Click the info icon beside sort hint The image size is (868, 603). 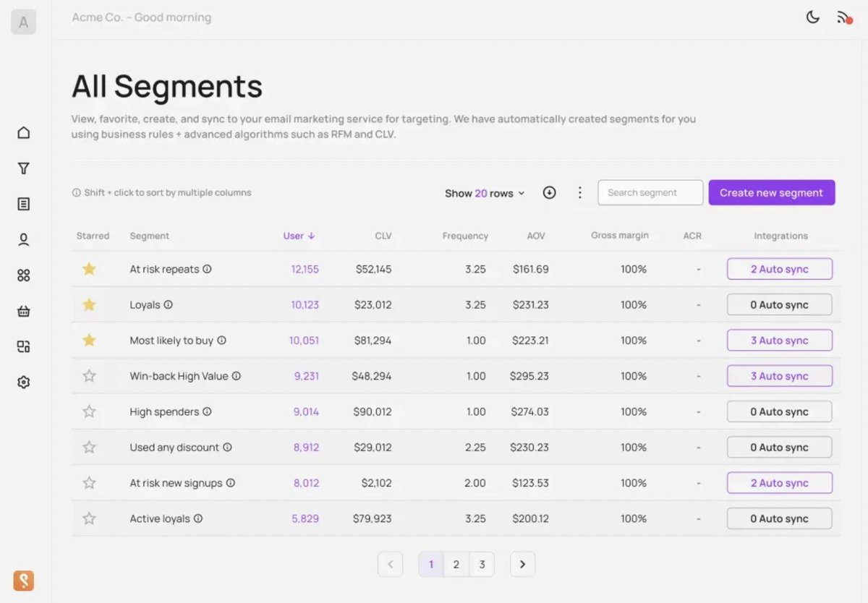[x=76, y=193]
